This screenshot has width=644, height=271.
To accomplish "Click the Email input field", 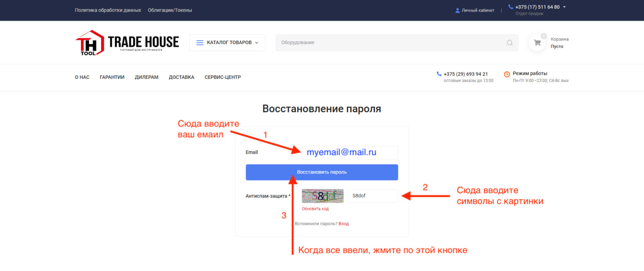I will point(350,152).
